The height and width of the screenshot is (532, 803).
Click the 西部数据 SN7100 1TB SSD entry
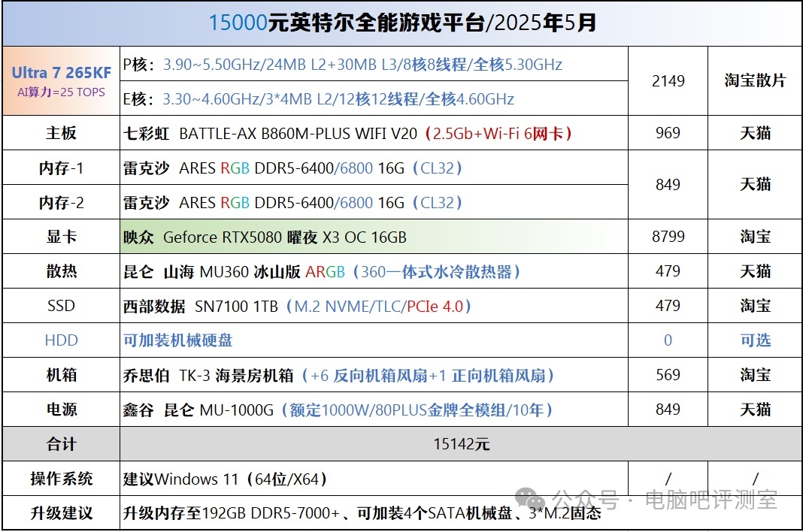coord(297,306)
